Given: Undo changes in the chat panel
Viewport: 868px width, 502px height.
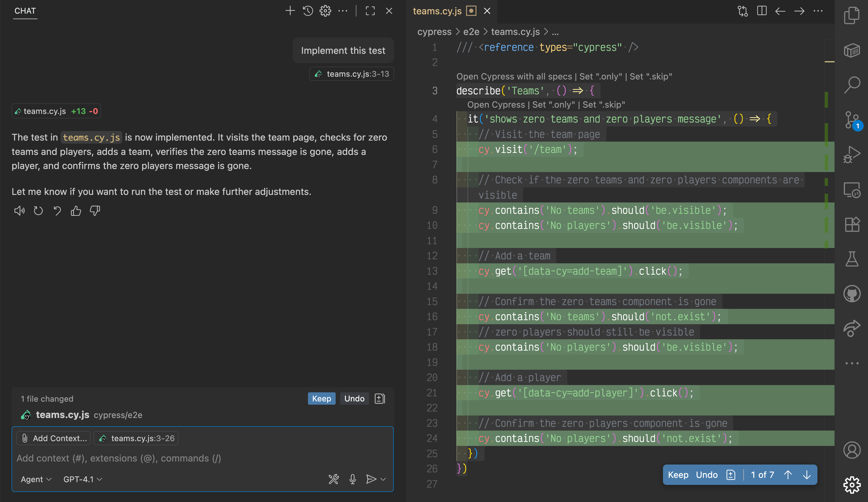Looking at the screenshot, I should [x=354, y=398].
